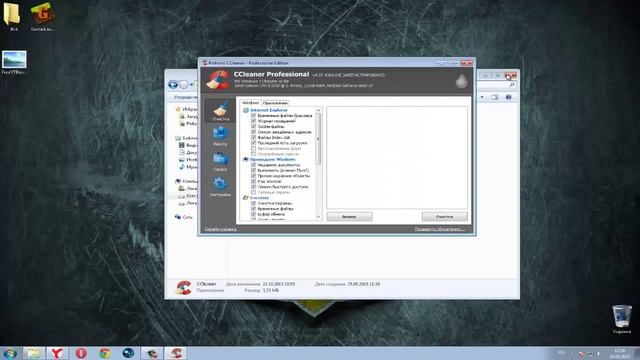
Task: Click the Система section icon
Action: click(x=246, y=198)
